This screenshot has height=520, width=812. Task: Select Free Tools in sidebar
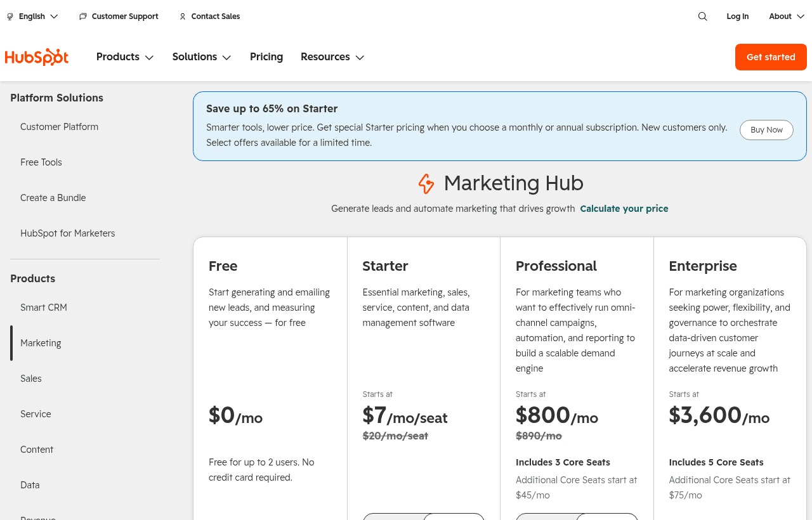(x=41, y=162)
